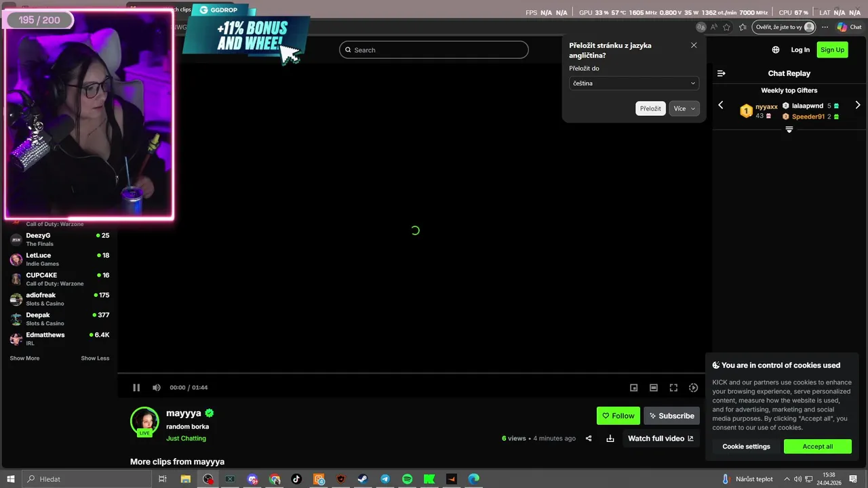
Task: Open the browser three-dots menu
Action: pyautogui.click(x=825, y=27)
